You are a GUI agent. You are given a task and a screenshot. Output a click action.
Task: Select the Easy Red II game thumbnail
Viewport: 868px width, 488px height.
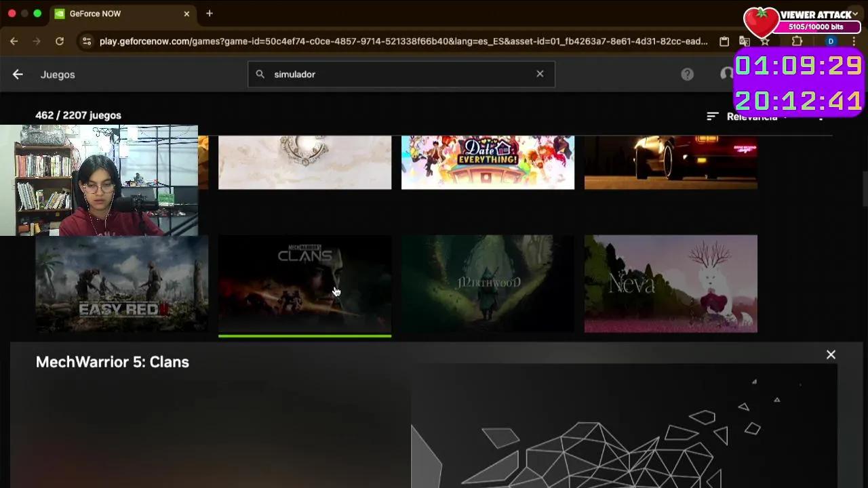coord(122,284)
